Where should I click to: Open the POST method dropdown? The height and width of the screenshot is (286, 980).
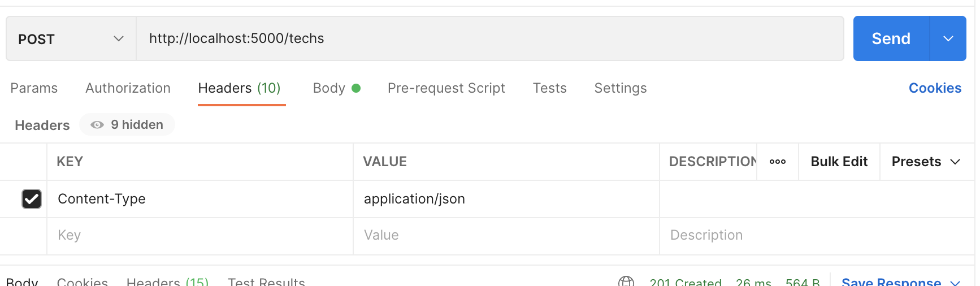[x=71, y=39]
